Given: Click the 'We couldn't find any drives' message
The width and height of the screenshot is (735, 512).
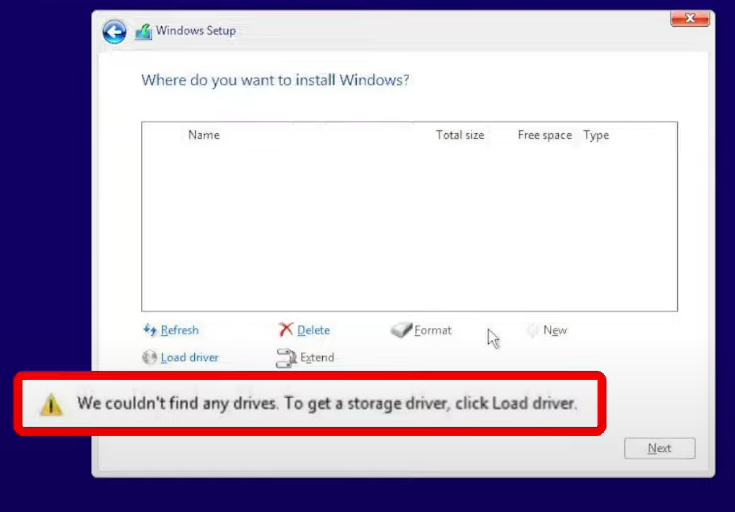Looking at the screenshot, I should click(x=327, y=403).
